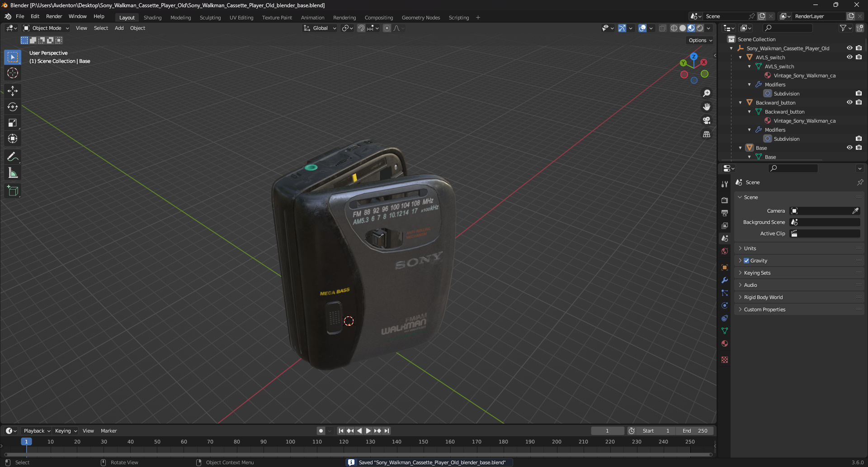The width and height of the screenshot is (868, 467).
Task: Click the current frame number field
Action: tap(607, 431)
